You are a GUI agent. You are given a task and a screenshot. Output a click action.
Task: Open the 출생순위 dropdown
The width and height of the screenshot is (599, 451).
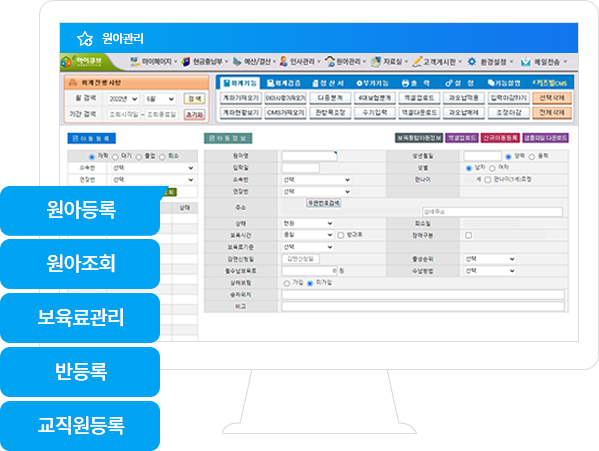(x=490, y=259)
